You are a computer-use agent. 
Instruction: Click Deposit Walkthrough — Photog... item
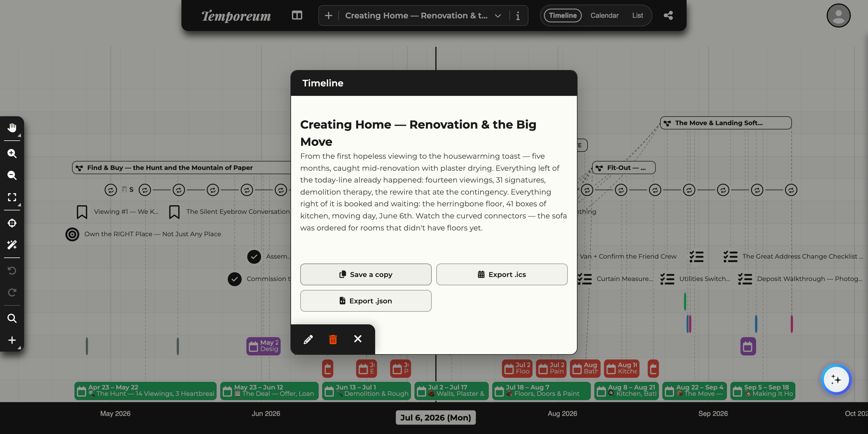coord(809,279)
